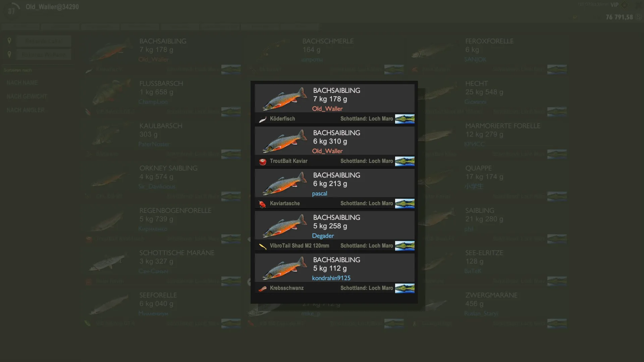Sort records NACH GEWICHT
Viewport: 644px width, 362px height.
[27, 97]
